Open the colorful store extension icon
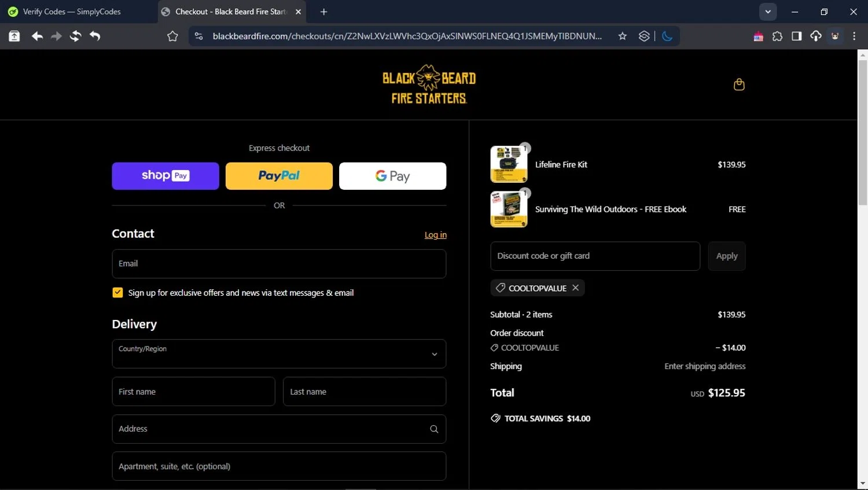 click(x=758, y=36)
